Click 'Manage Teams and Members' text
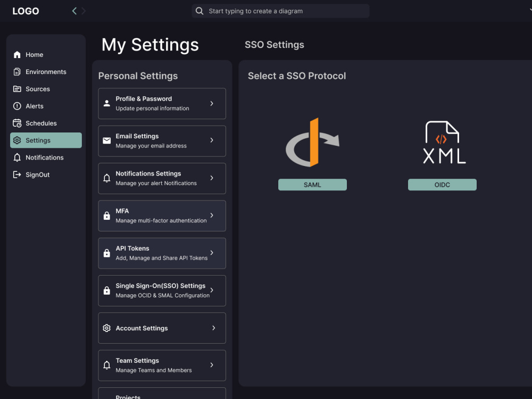This screenshot has width=532, height=399. pyautogui.click(x=154, y=370)
